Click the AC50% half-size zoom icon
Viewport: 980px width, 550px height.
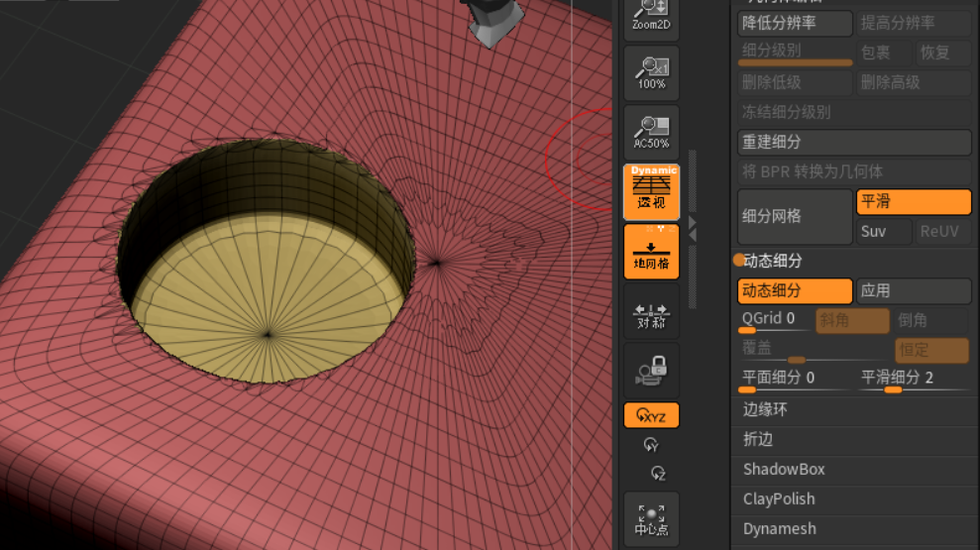(x=651, y=132)
